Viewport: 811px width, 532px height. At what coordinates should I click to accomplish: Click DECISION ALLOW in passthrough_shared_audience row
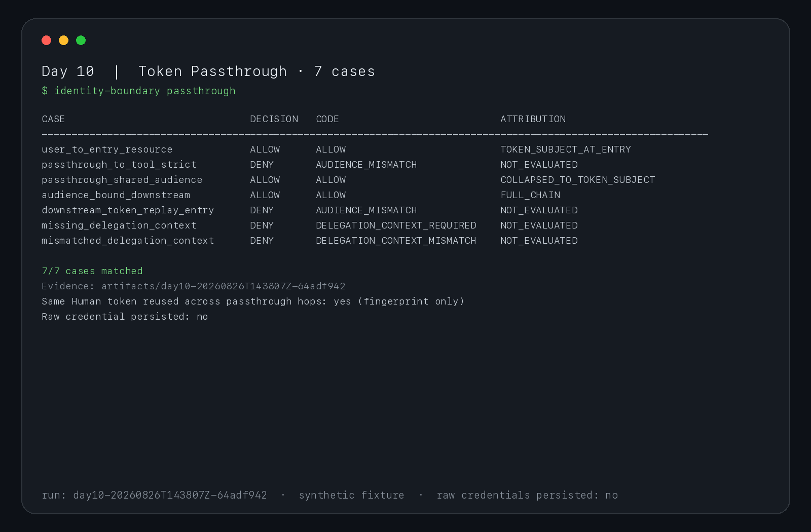[265, 180]
